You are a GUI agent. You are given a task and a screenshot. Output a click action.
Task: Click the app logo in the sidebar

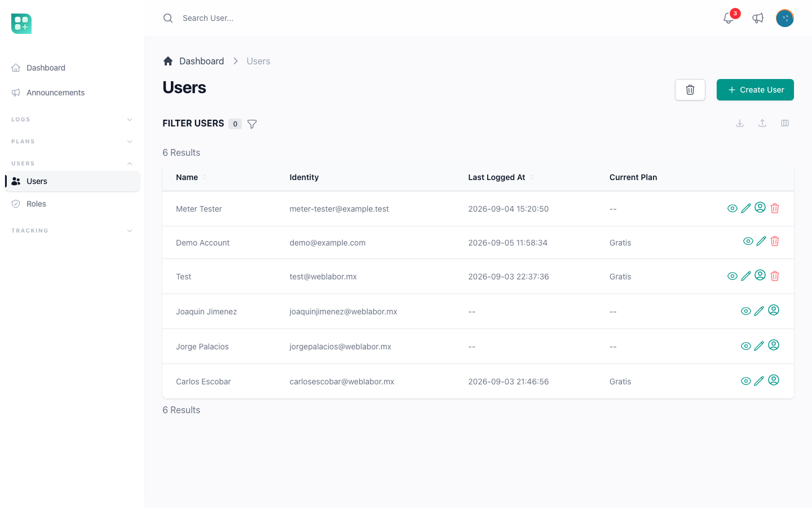point(21,24)
